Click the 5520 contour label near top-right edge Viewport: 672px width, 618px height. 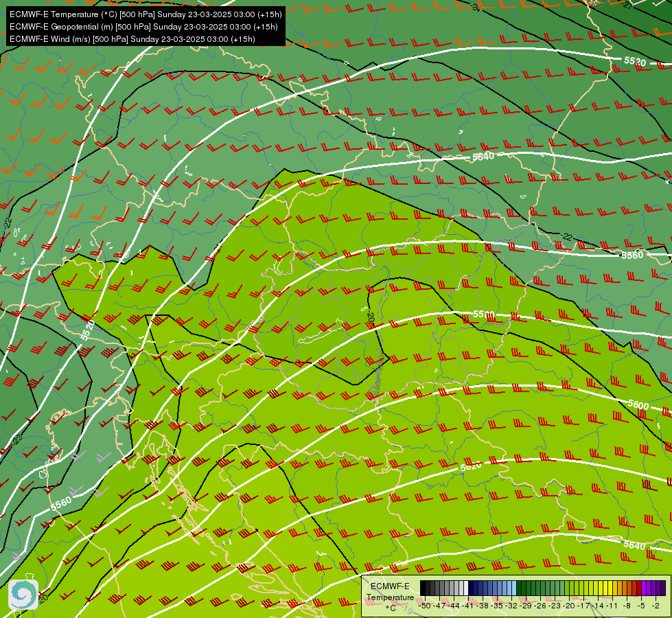point(635,61)
